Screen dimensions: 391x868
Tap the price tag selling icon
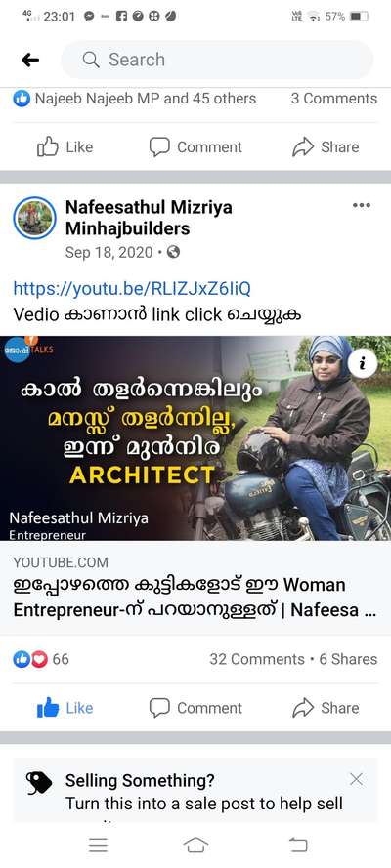coord(39,783)
